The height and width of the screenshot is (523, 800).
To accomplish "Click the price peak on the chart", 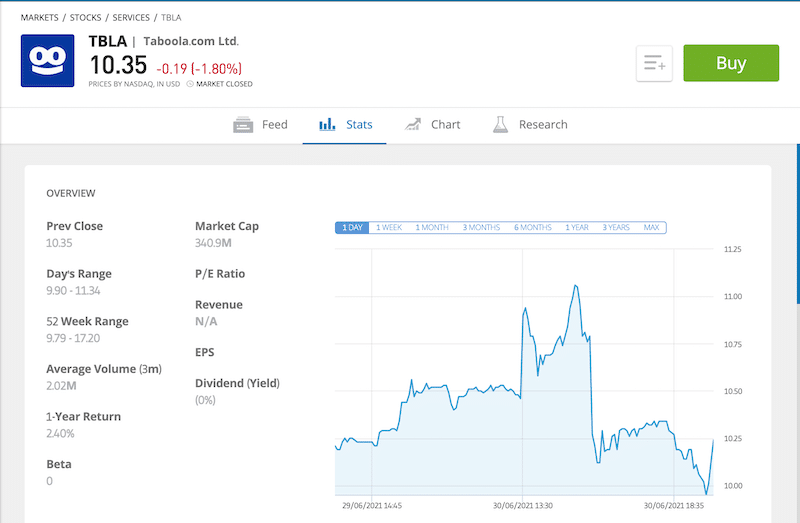I will (575, 286).
